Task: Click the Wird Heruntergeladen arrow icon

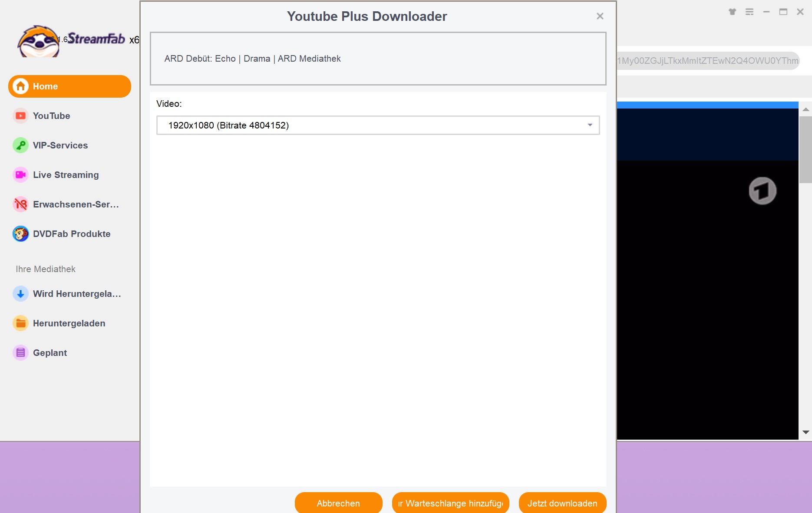Action: [x=20, y=294]
